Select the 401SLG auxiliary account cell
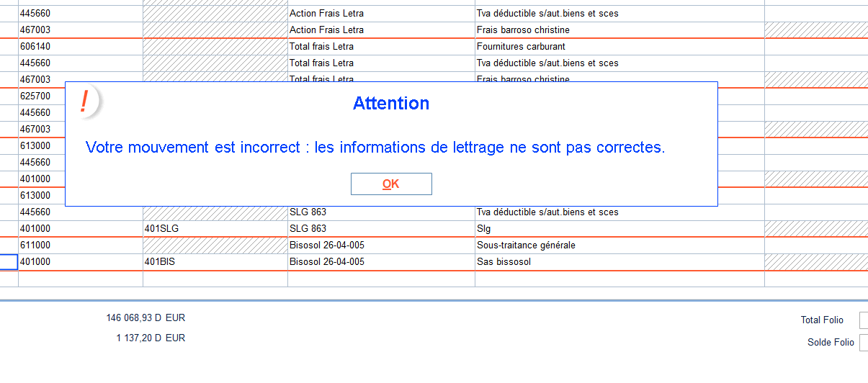 coord(215,229)
